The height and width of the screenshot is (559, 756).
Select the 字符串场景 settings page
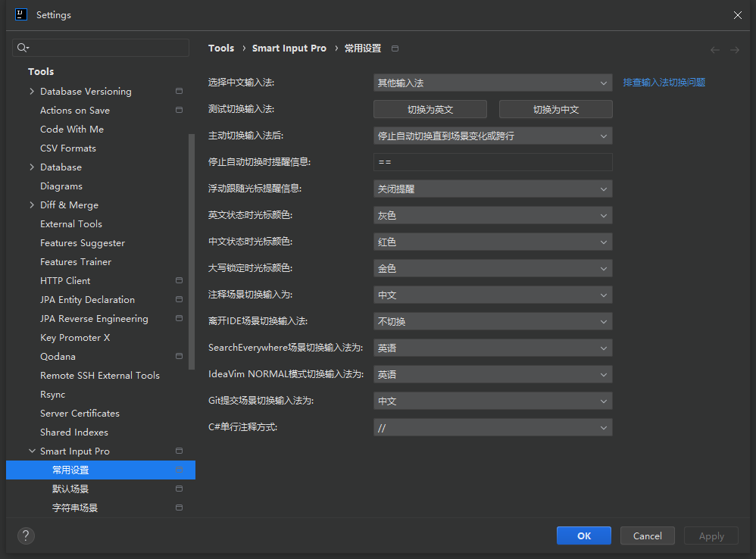click(x=75, y=507)
